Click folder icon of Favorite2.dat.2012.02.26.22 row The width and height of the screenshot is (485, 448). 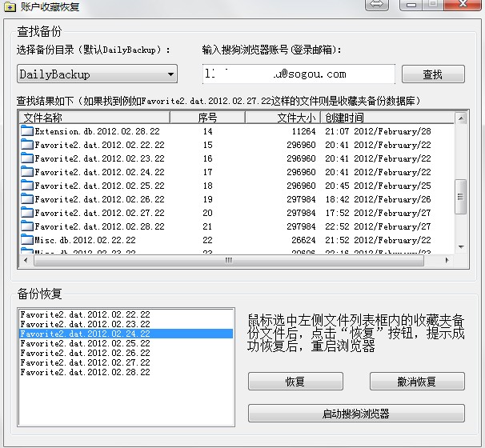27,199
